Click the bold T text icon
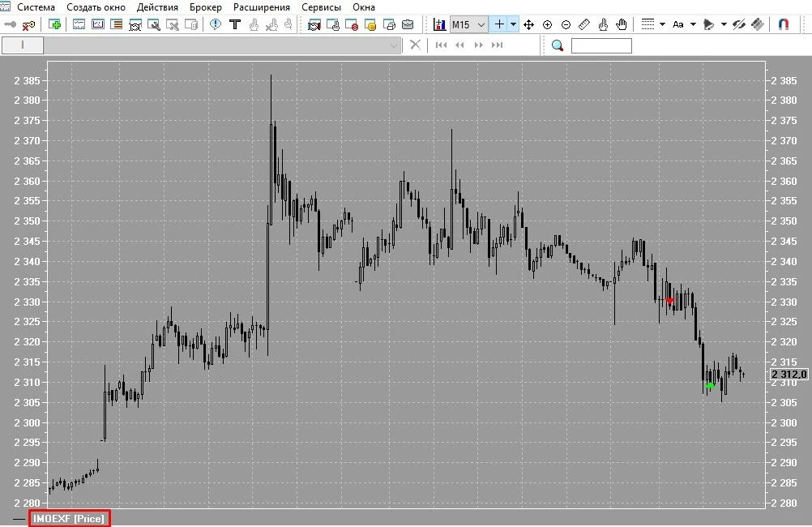Image resolution: width=812 pixels, height=527 pixels. coord(235,24)
